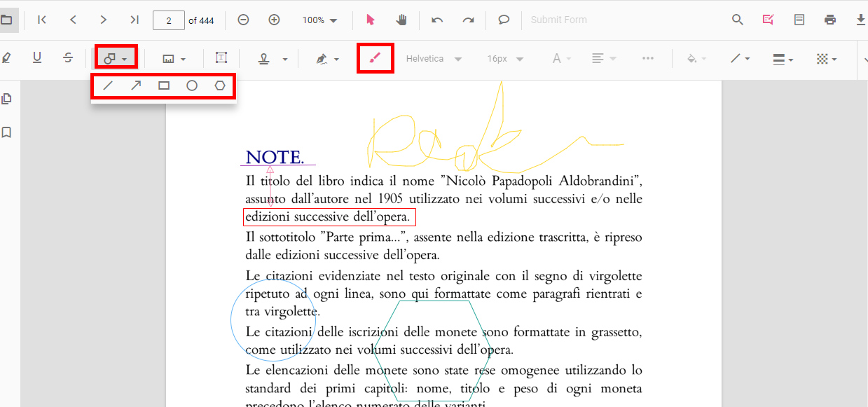
Task: Select the rectangle shape from shapes menu
Action: click(164, 85)
